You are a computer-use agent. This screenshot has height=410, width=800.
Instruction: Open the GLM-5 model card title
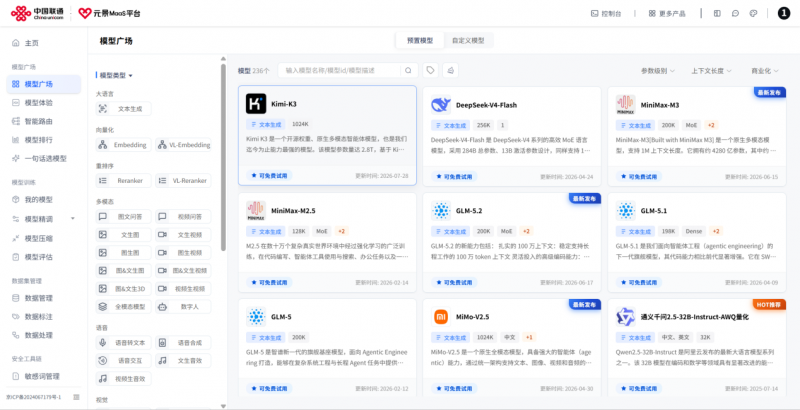[x=281, y=317]
